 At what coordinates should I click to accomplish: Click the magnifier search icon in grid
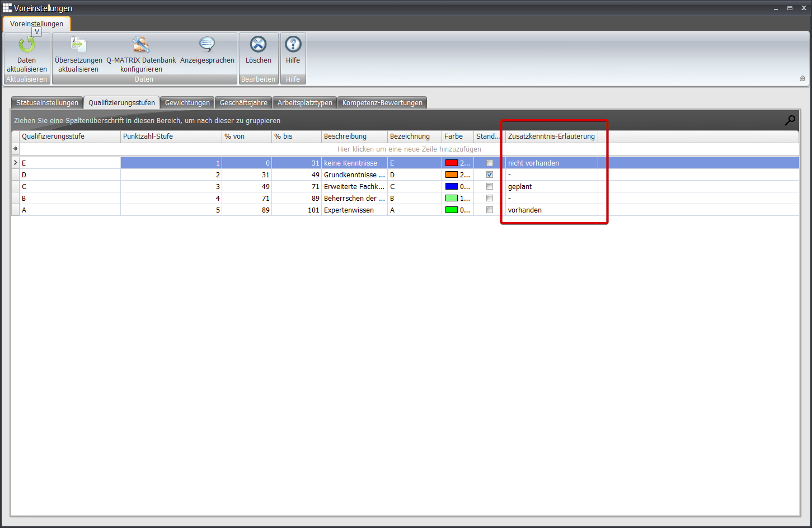(790, 120)
